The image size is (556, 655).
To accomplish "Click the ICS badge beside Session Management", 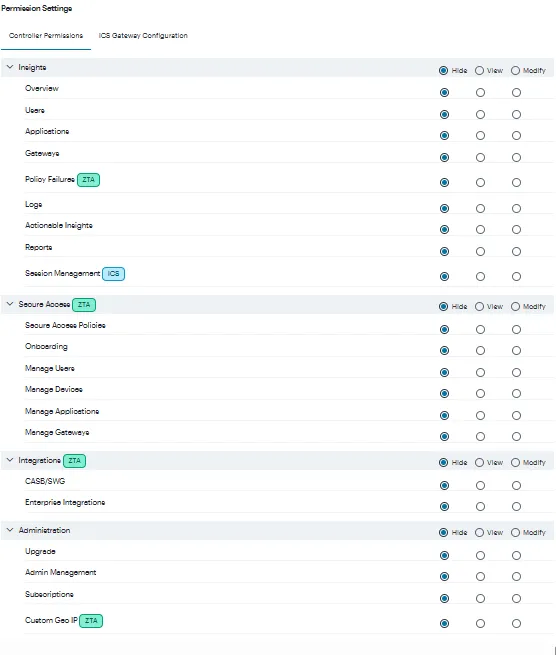I will (114, 274).
